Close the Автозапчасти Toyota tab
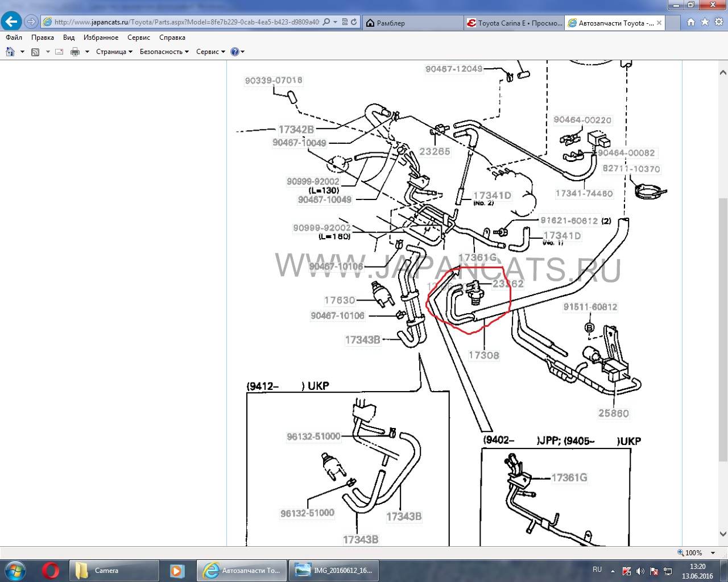The height and width of the screenshot is (582, 728). pyautogui.click(x=659, y=23)
